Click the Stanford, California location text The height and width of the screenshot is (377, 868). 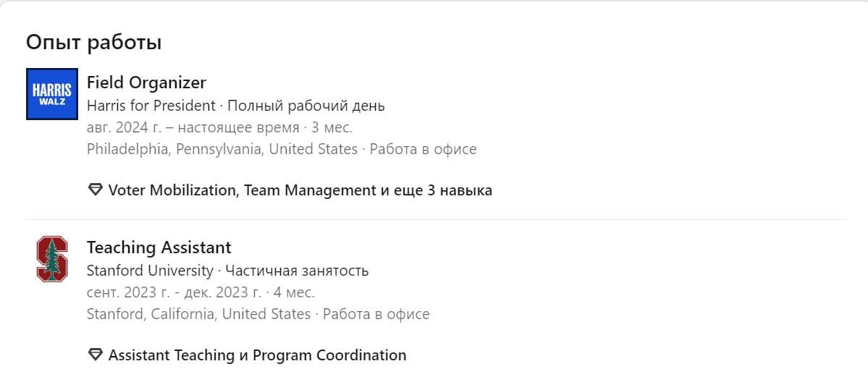199,315
